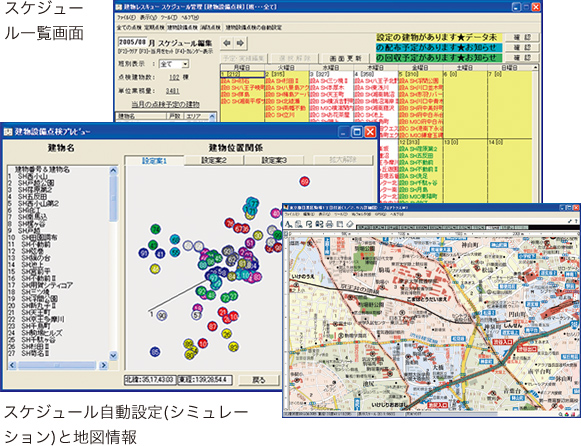
Task: Click the help question mark in map window
Action: 576,221
